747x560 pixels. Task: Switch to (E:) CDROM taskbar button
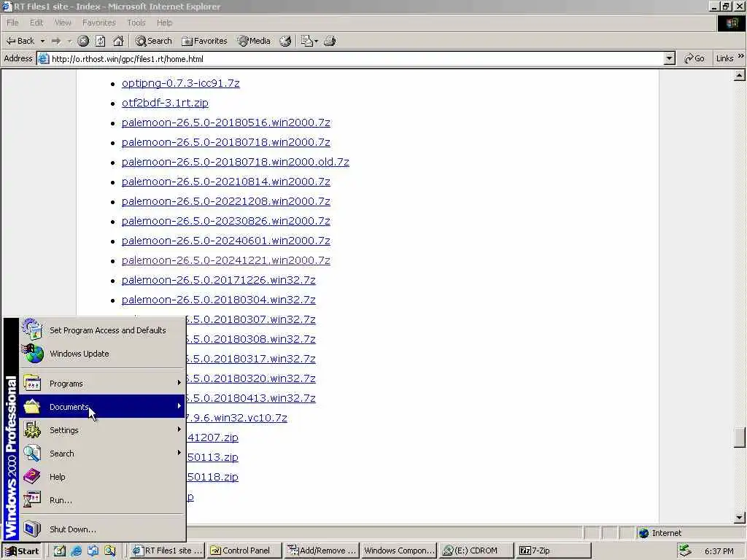tap(476, 551)
